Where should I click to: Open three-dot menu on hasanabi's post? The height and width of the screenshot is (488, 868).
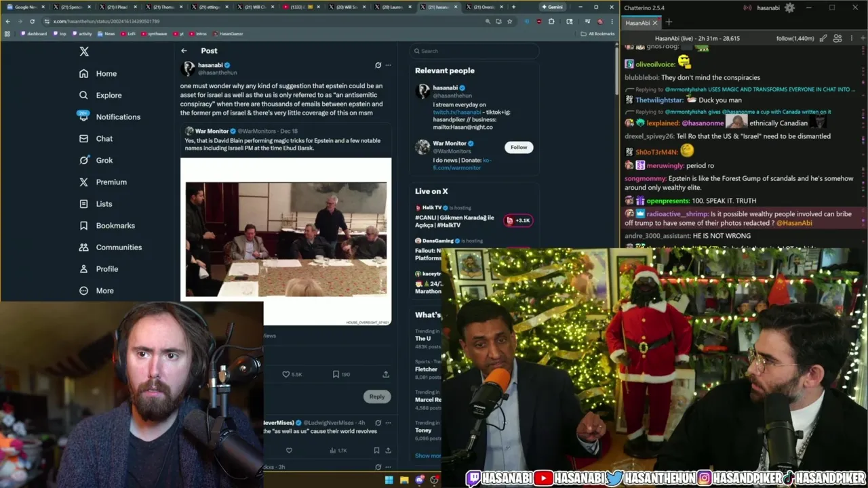[388, 65]
